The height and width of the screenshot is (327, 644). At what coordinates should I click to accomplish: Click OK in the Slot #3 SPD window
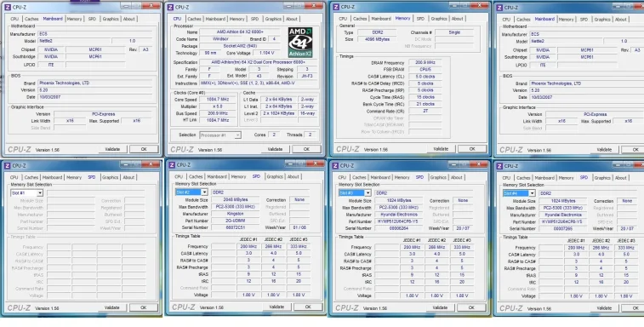(471, 307)
